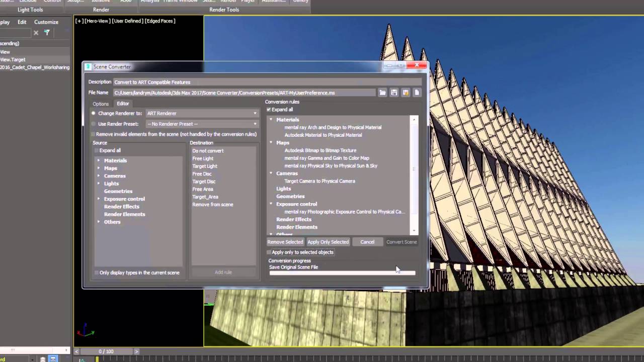Save the preset with the floppy disk icon

[x=394, y=93]
